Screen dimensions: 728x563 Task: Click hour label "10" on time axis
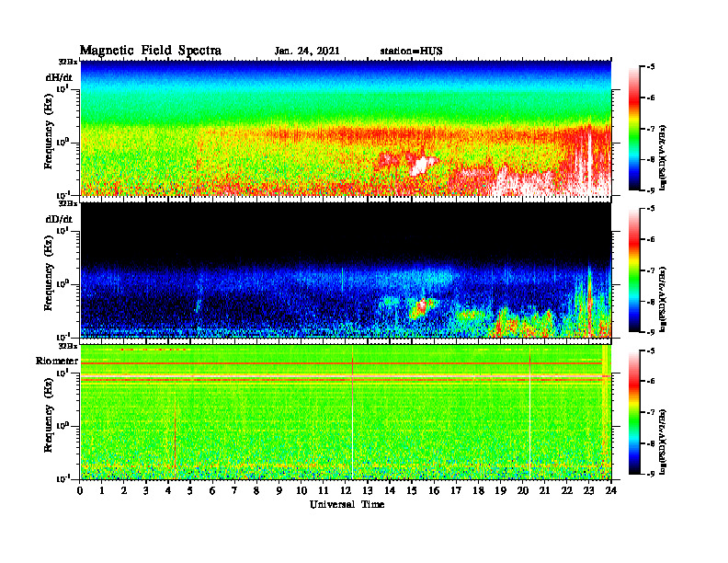point(301,490)
